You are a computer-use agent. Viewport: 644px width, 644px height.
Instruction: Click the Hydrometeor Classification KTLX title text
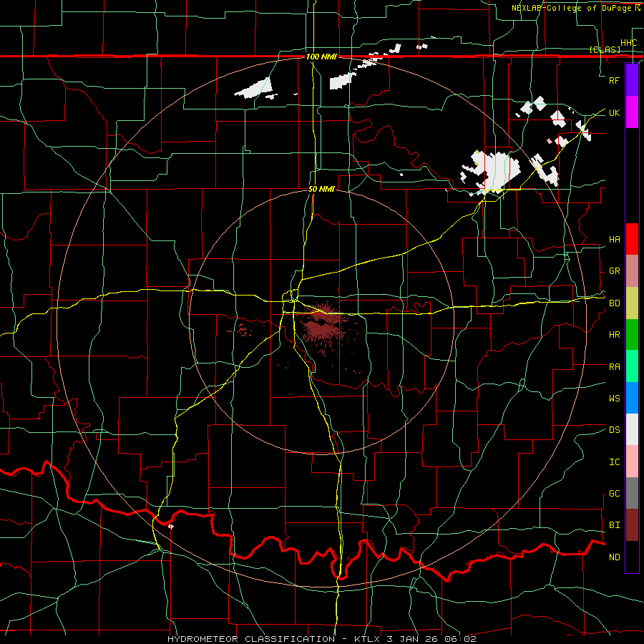(x=321, y=639)
